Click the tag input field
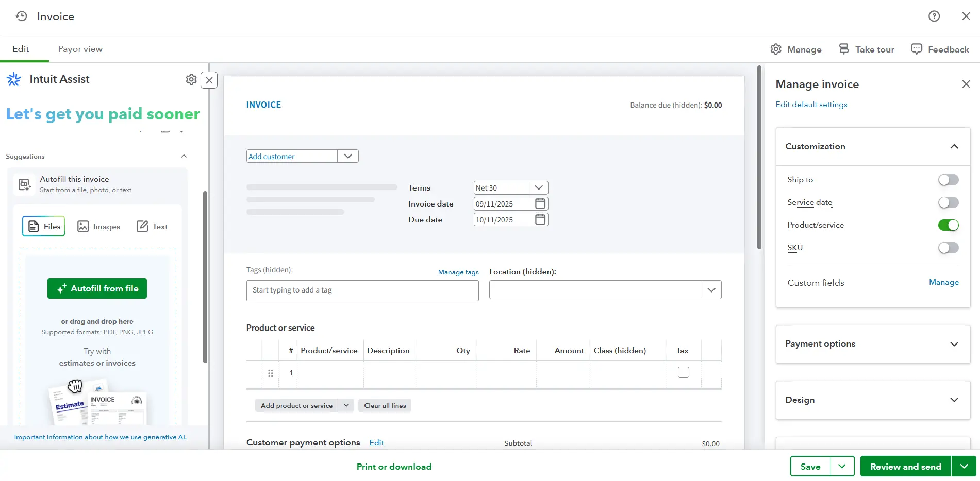The height and width of the screenshot is (481, 980). pos(362,290)
